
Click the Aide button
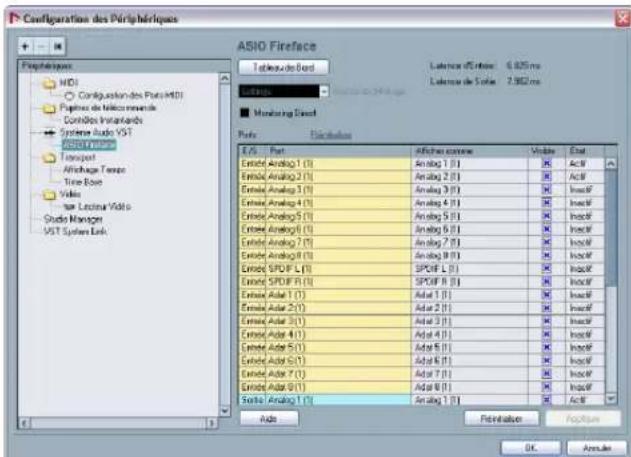click(269, 419)
